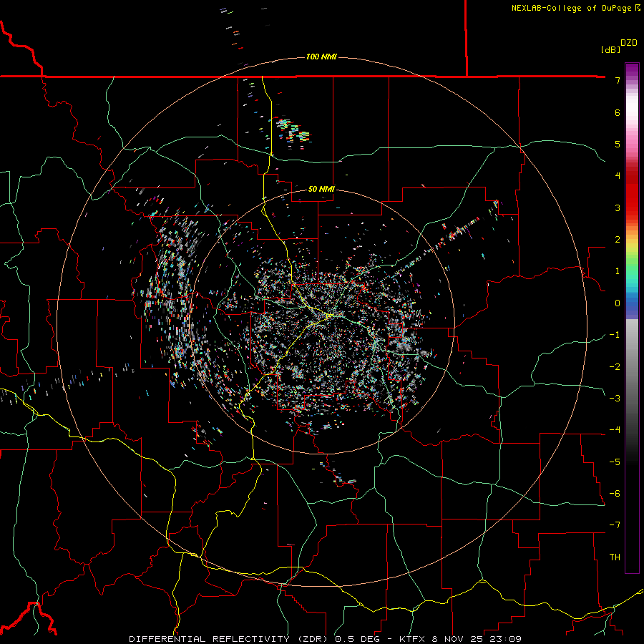Click the TH threshold label

(x=615, y=557)
